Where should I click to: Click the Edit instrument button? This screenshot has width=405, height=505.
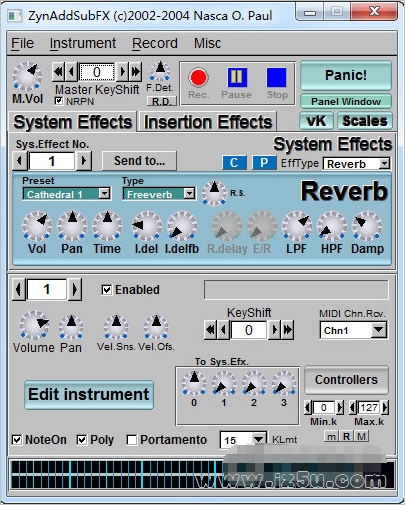coord(89,395)
